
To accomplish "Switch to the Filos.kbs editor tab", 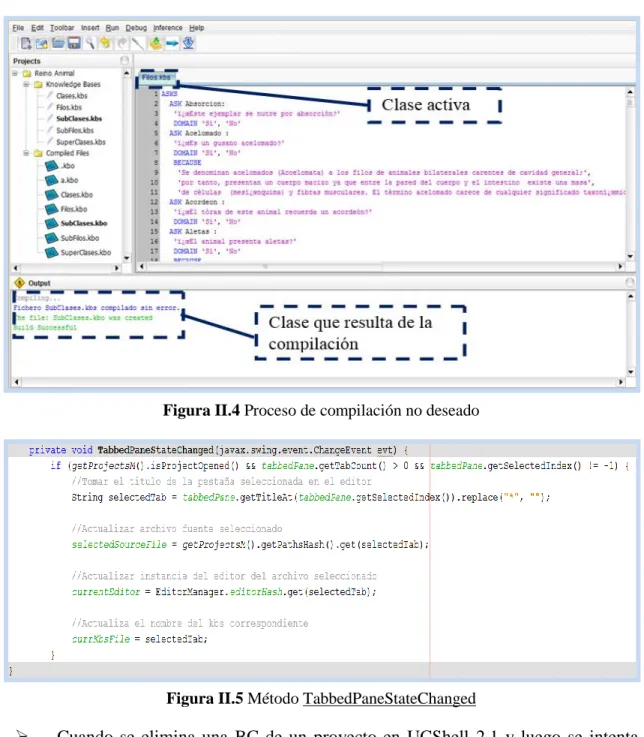I will (156, 77).
